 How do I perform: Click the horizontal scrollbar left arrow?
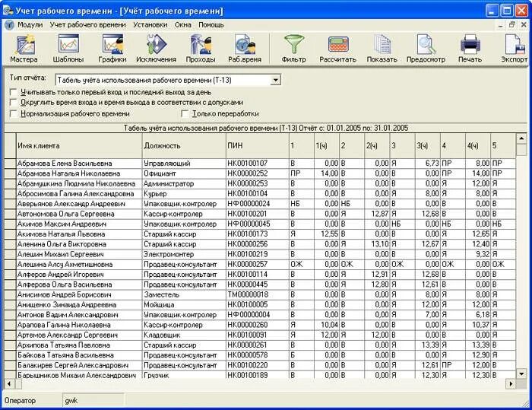coord(9,384)
